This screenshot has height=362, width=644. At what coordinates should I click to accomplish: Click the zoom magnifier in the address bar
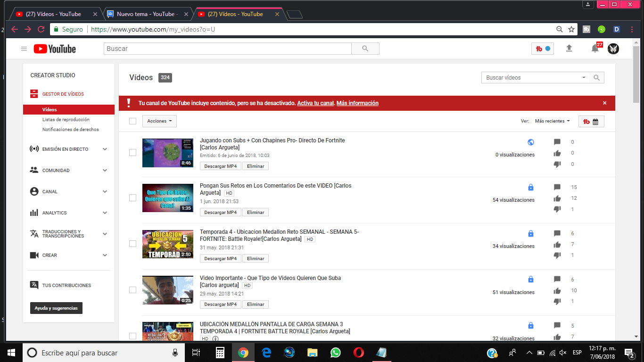560,29
